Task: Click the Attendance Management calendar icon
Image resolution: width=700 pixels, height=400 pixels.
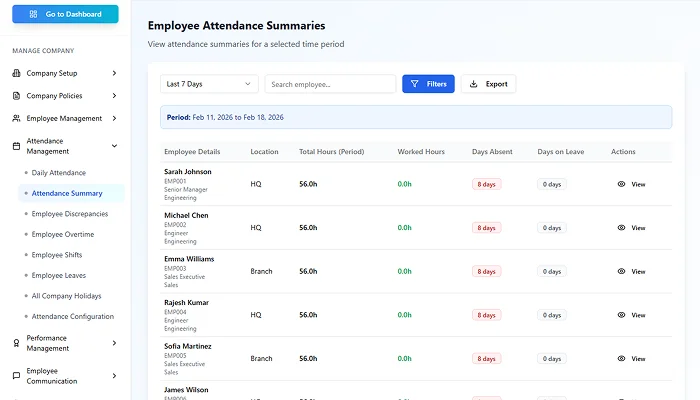Action: 16,146
